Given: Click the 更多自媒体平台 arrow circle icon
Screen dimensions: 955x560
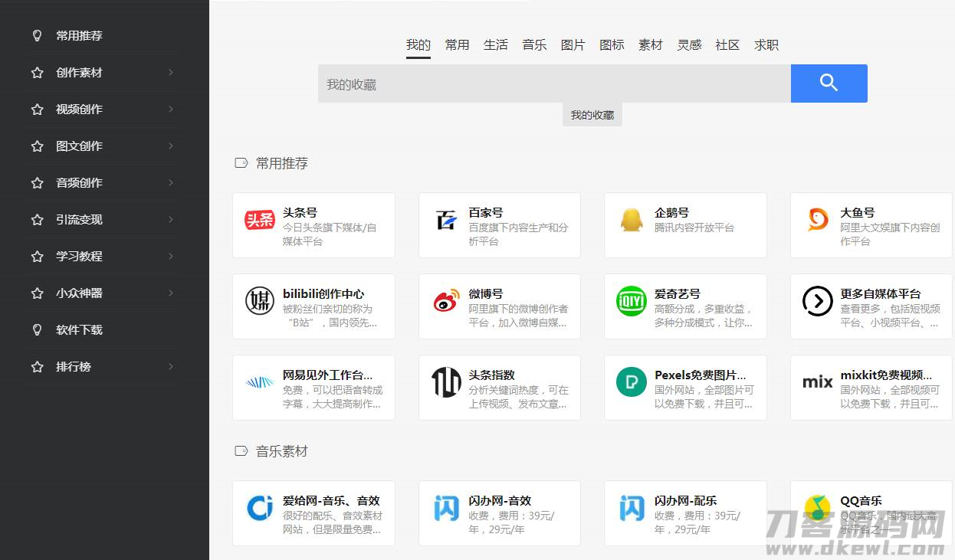Looking at the screenshot, I should pyautogui.click(x=818, y=301).
